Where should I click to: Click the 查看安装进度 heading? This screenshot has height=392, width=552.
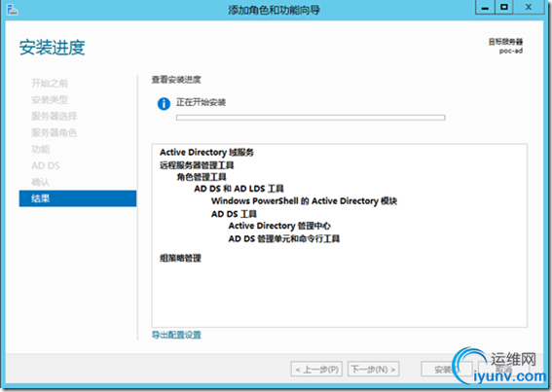tap(176, 80)
